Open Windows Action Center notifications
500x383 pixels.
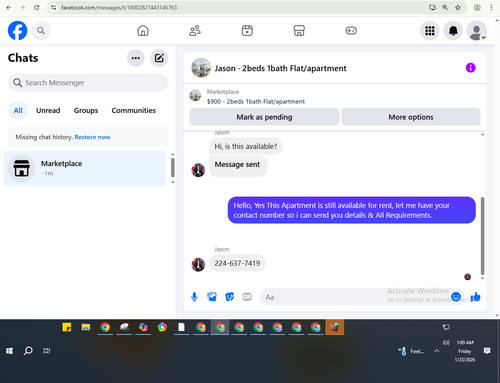[487, 351]
